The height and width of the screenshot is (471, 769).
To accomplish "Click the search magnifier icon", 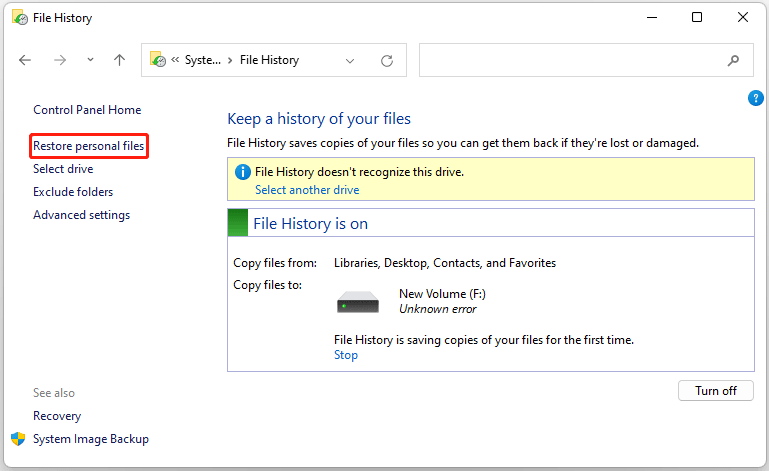I will pos(733,60).
